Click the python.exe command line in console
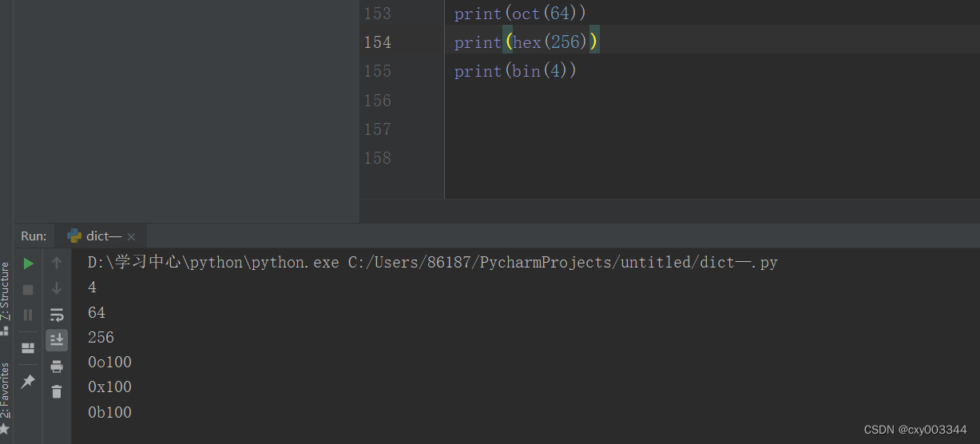Image resolution: width=980 pixels, height=444 pixels. [433, 262]
